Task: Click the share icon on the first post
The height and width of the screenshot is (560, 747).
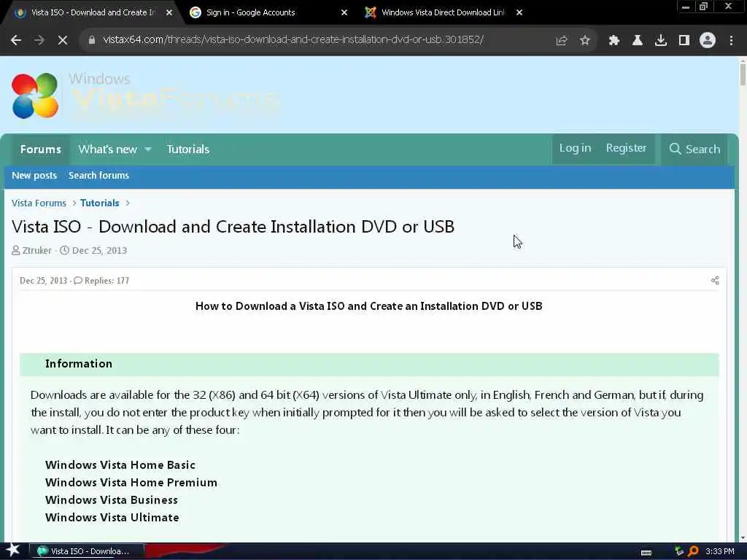Action: point(715,281)
